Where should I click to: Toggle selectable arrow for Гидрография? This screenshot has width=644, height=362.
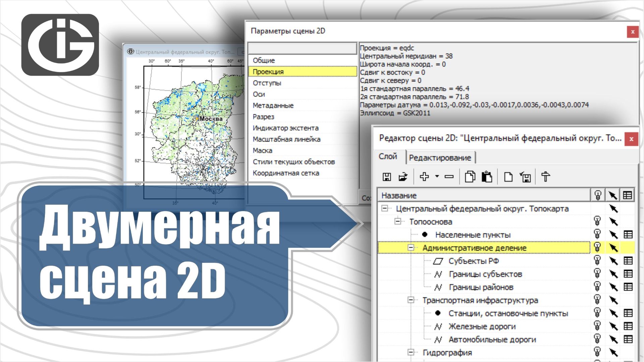[613, 352]
